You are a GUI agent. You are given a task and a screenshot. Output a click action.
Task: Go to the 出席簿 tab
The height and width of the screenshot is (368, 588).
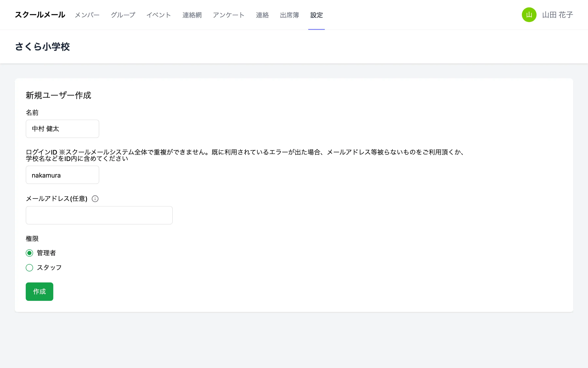pyautogui.click(x=289, y=15)
